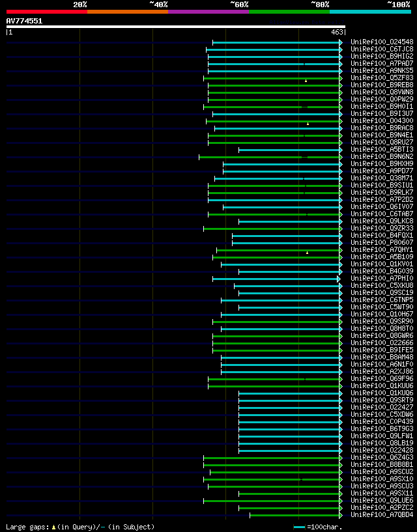Select the UniRef100_Q1KV01 label

coord(382,264)
